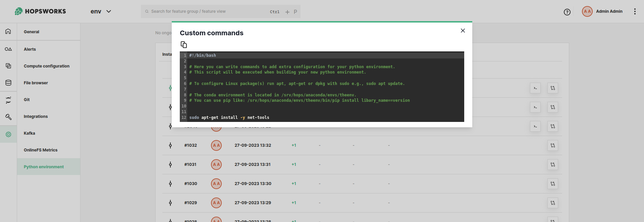Open the storage database sidebar icon
This screenshot has height=222, width=644.
click(8, 83)
